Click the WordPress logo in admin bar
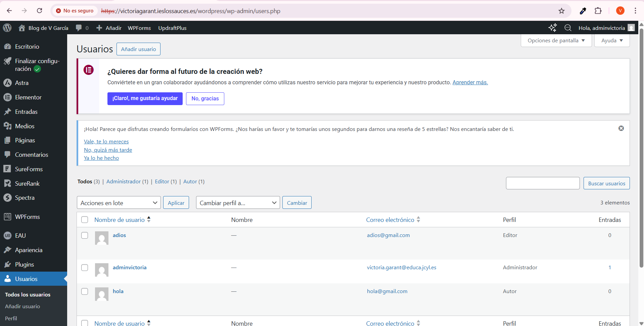 click(7, 28)
